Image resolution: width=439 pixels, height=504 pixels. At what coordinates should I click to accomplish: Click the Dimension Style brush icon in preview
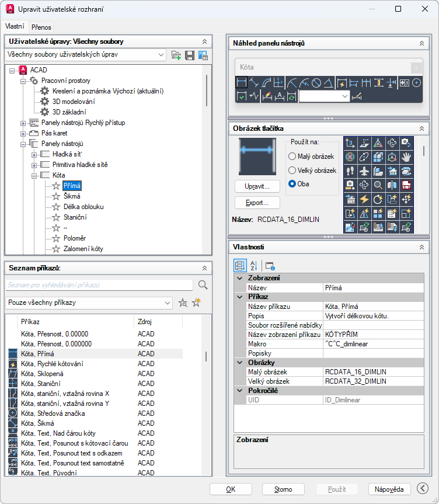[357, 96]
